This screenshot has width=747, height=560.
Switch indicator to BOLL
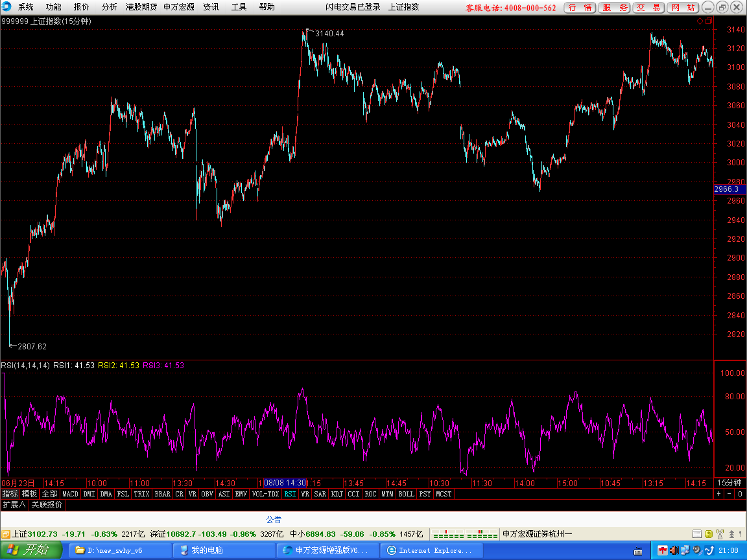(407, 495)
